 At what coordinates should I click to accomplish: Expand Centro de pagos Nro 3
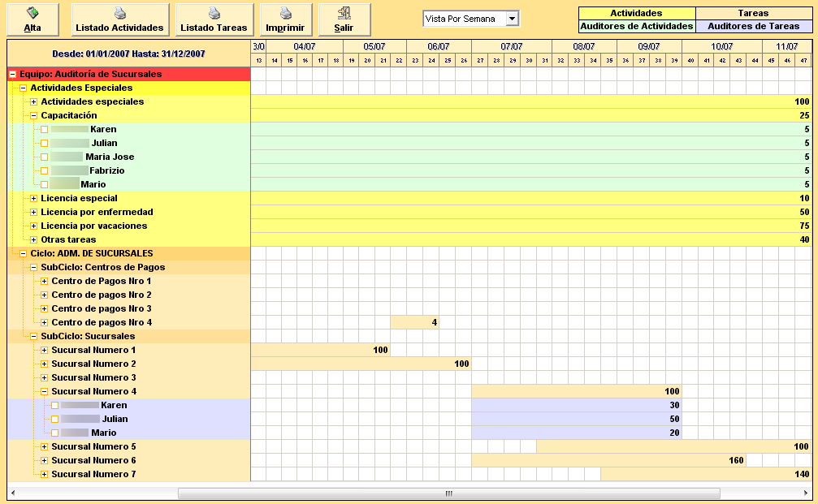[45, 309]
